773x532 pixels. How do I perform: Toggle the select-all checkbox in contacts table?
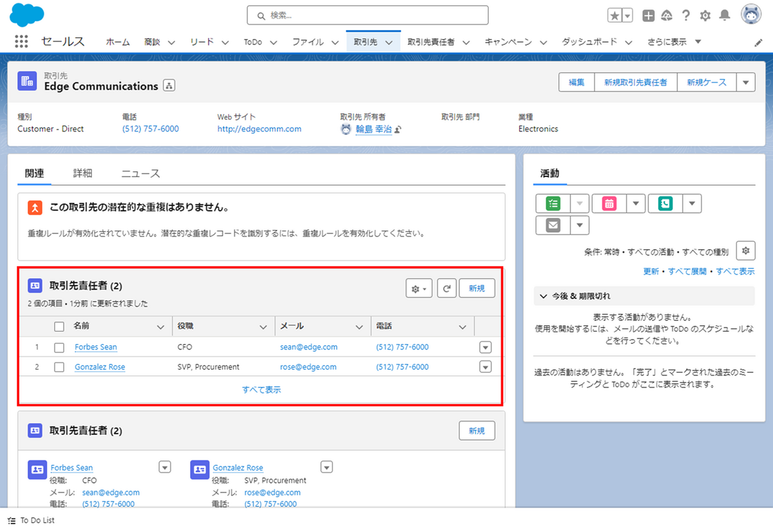59,327
